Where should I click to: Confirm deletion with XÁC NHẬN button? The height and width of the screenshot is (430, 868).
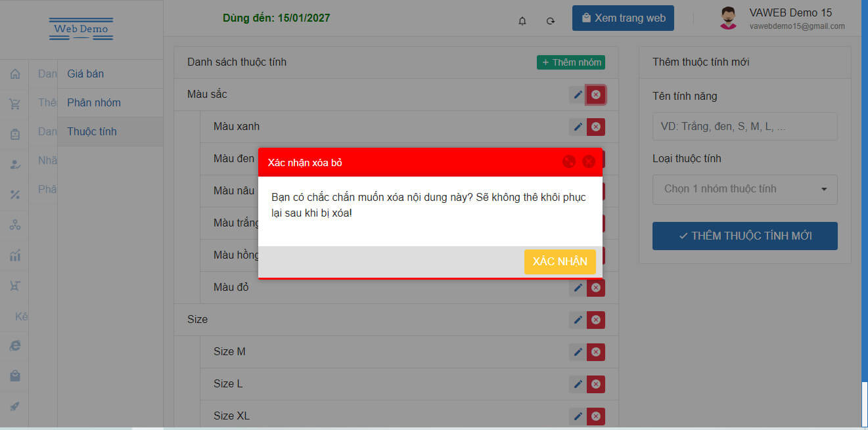(560, 261)
